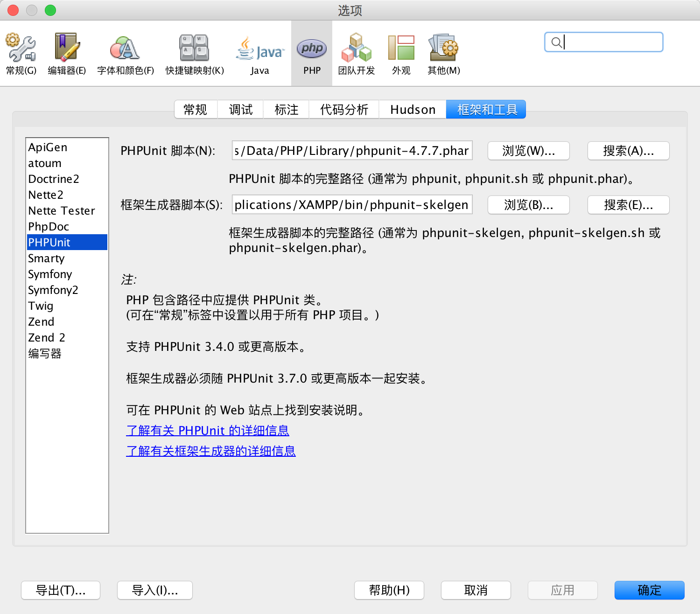
Task: Click the PHPUnit 脚本(N) path field
Action: (352, 151)
